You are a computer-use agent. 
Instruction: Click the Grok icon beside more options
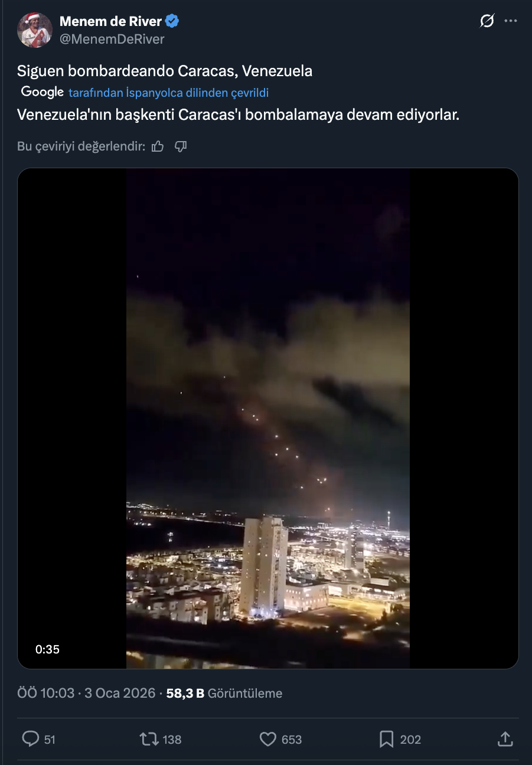coord(487,22)
